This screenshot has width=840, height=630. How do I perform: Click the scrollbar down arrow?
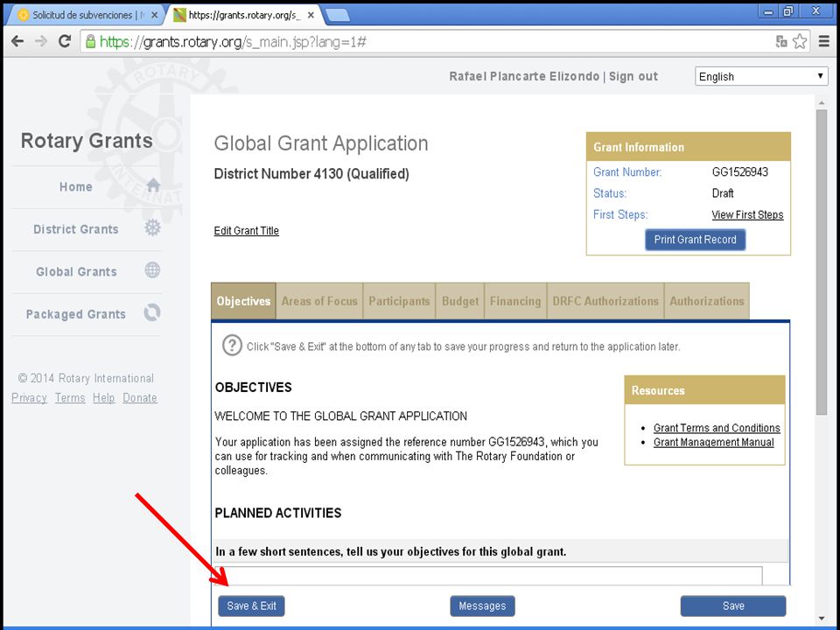(822, 618)
